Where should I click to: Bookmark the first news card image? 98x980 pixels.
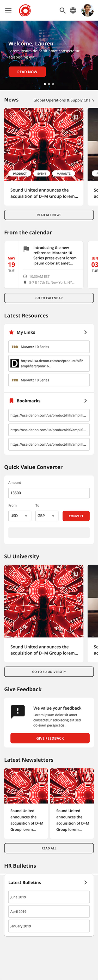click(x=76, y=117)
